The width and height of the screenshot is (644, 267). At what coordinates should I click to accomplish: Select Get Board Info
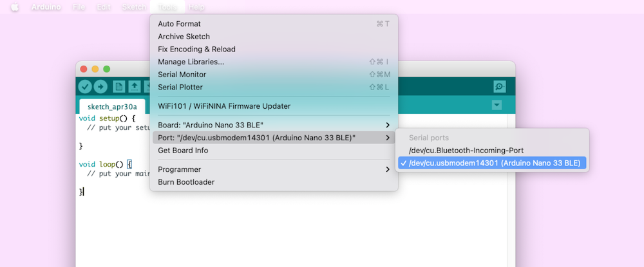click(x=274, y=151)
